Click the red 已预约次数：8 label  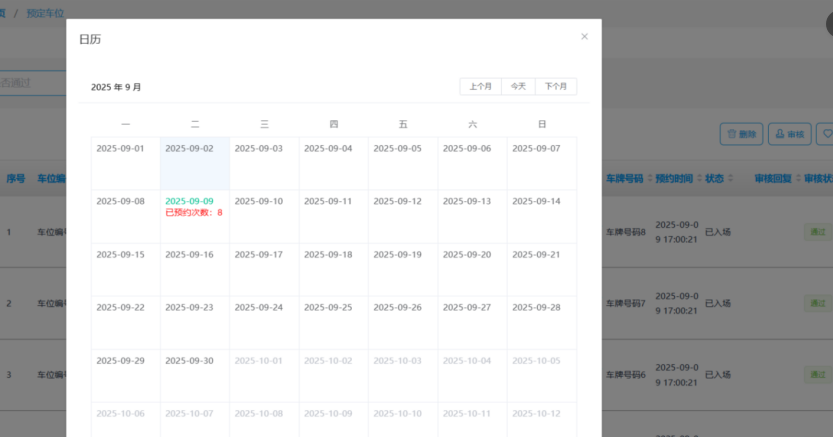pos(194,212)
